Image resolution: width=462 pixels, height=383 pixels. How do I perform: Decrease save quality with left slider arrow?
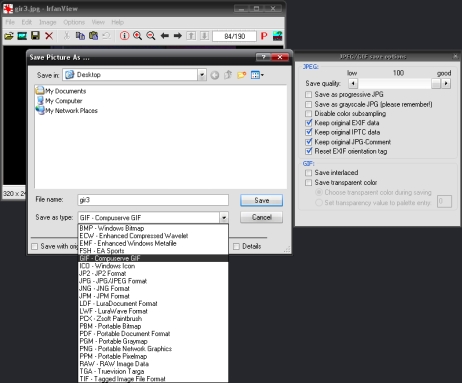pyautogui.click(x=353, y=83)
